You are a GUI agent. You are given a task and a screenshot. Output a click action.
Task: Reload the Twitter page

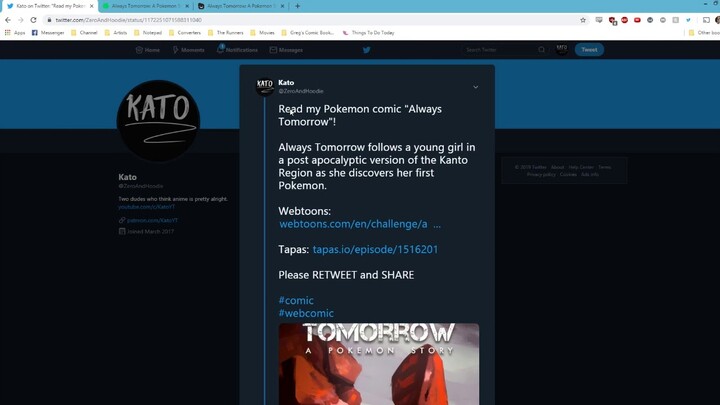[x=34, y=20]
